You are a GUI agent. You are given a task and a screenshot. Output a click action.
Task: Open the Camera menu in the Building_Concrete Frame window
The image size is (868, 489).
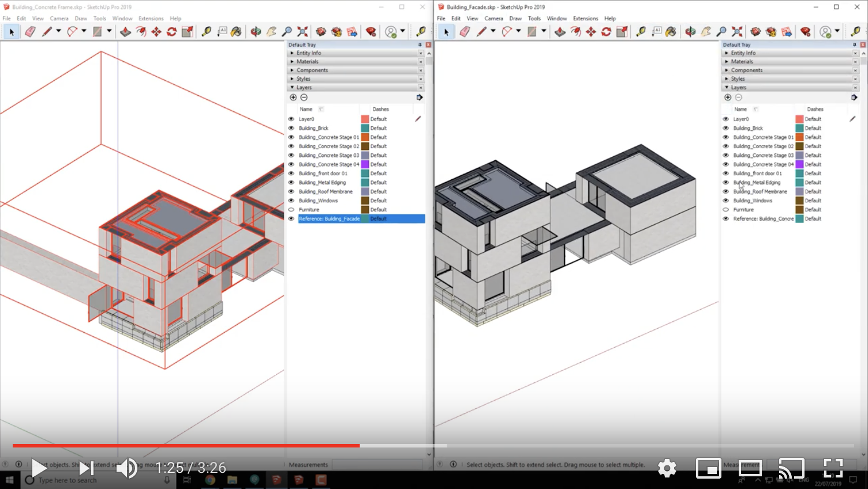tap(59, 18)
